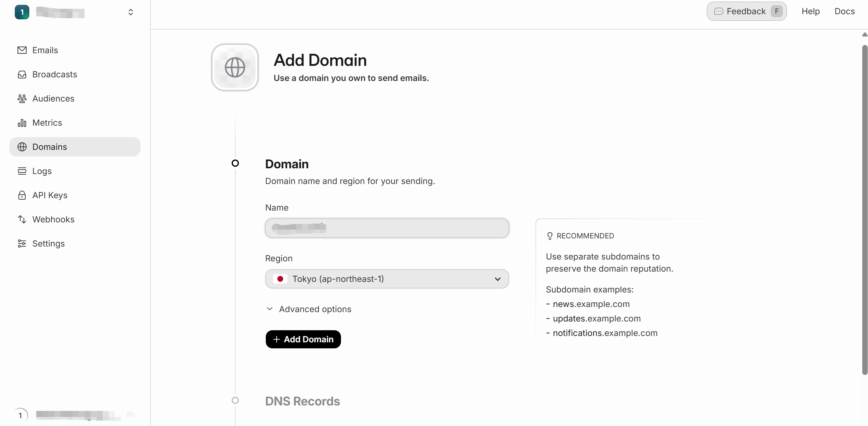The width and height of the screenshot is (868, 426).
Task: Click the domain Name input field
Action: (x=387, y=228)
